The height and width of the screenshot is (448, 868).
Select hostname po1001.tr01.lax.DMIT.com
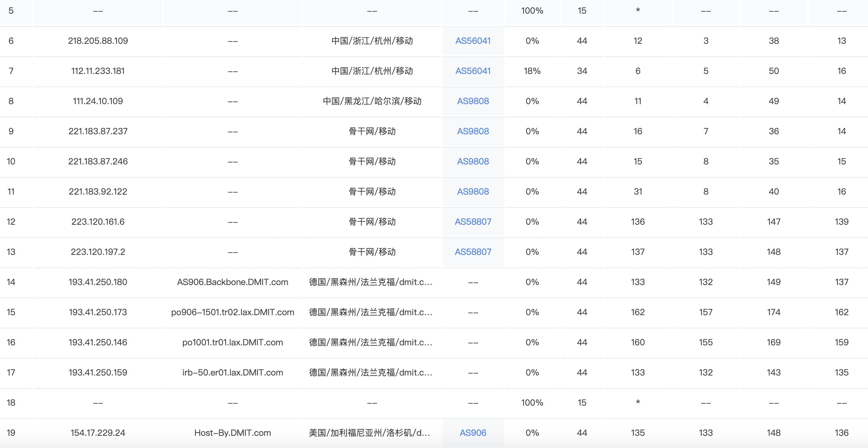pos(232,342)
